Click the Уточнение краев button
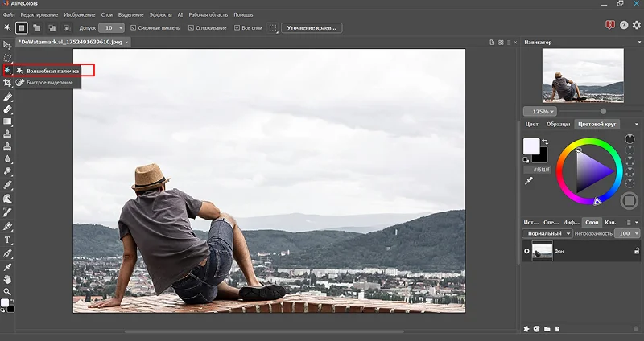 312,28
